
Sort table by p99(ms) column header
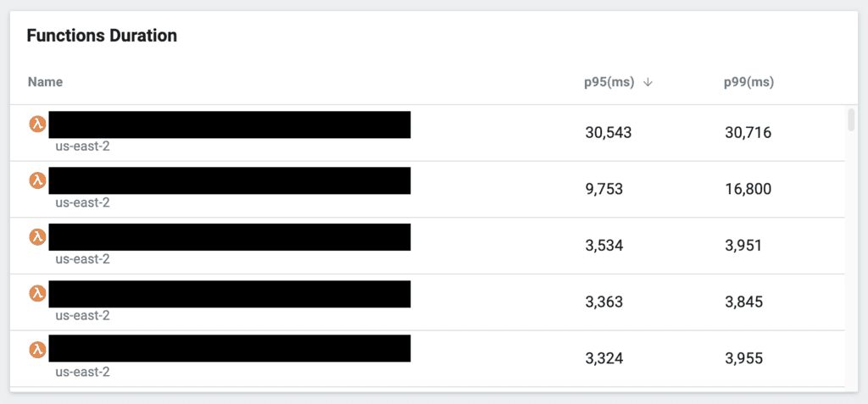click(x=748, y=82)
